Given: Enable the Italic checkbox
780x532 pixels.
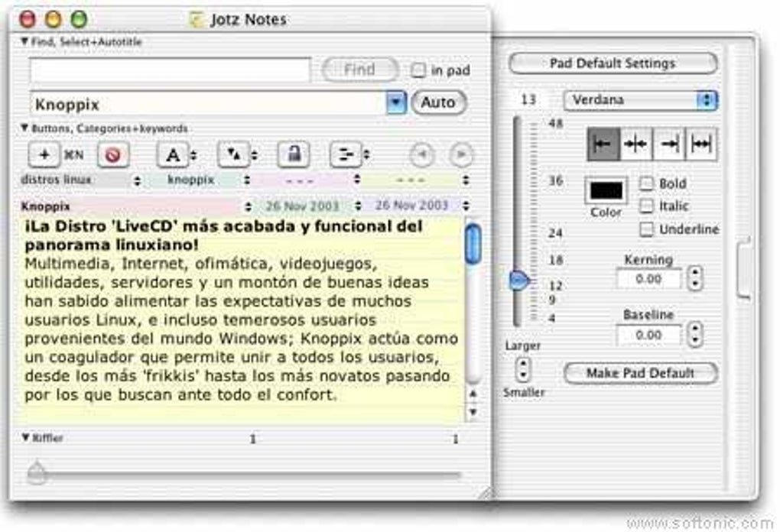Looking at the screenshot, I should (646, 206).
